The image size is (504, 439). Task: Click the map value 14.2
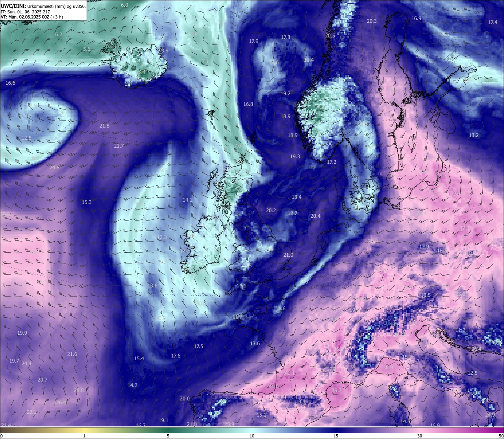coord(132,385)
